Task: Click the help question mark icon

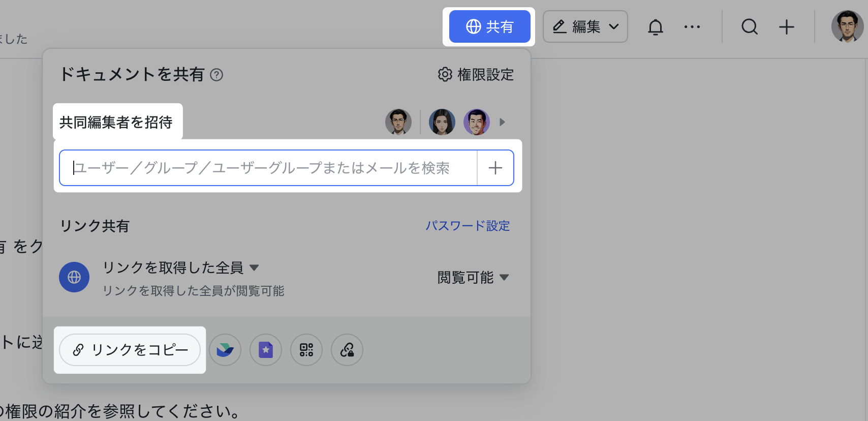Action: coord(216,75)
